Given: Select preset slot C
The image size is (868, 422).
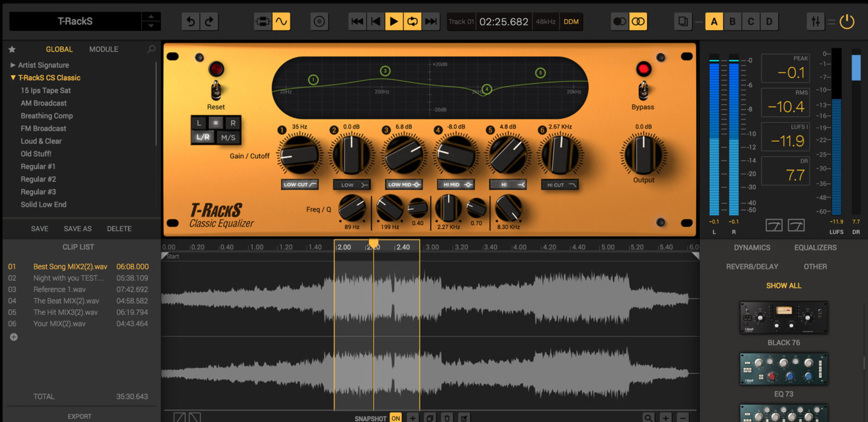Looking at the screenshot, I should 751,21.
